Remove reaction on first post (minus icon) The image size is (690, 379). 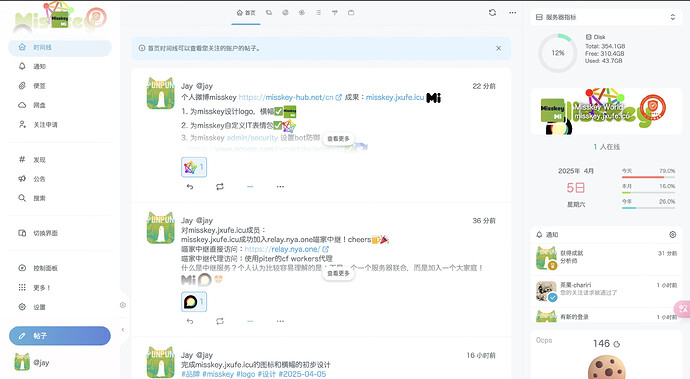click(x=250, y=187)
